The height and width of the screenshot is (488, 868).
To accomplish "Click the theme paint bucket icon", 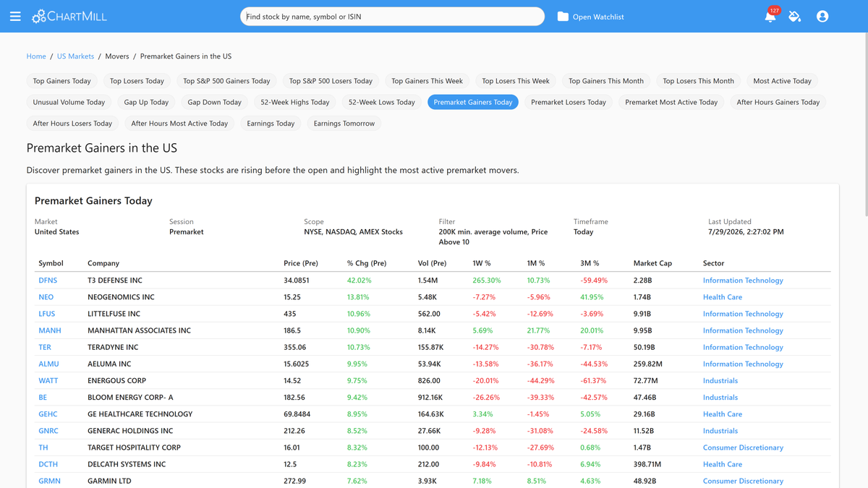I will 795,16.
